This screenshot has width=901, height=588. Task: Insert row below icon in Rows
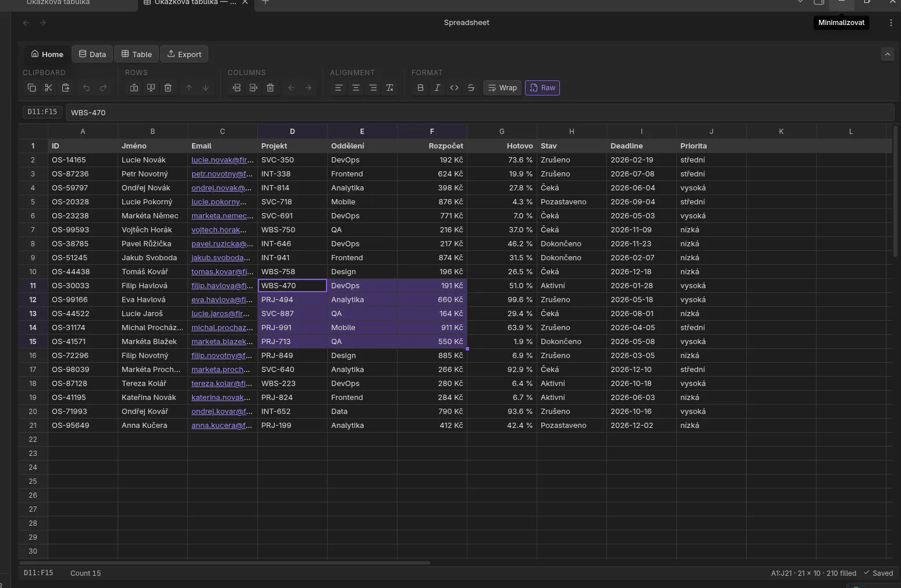(151, 88)
